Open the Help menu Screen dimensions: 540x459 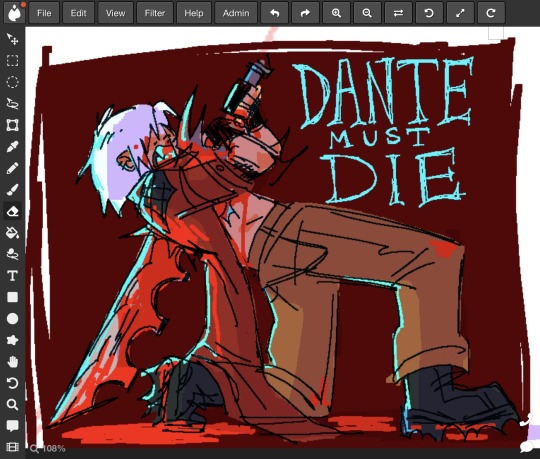tap(194, 13)
